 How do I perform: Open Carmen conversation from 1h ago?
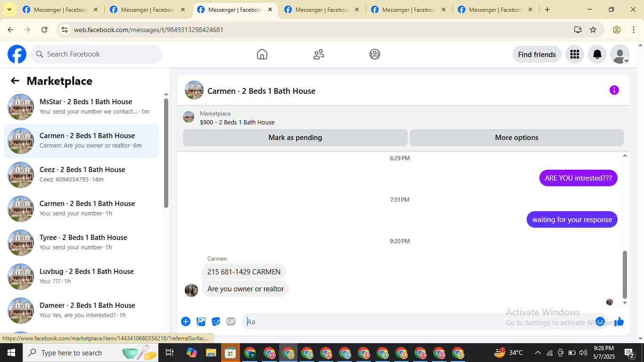coord(82,209)
